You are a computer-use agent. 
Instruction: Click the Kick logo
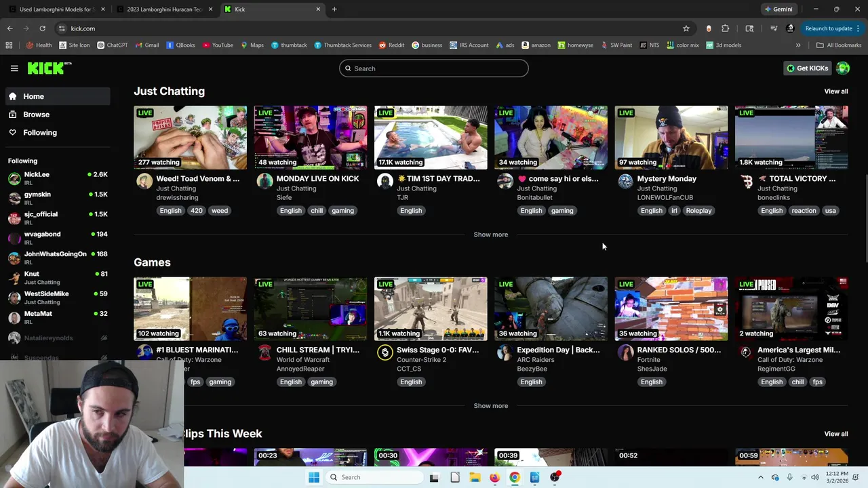point(50,68)
